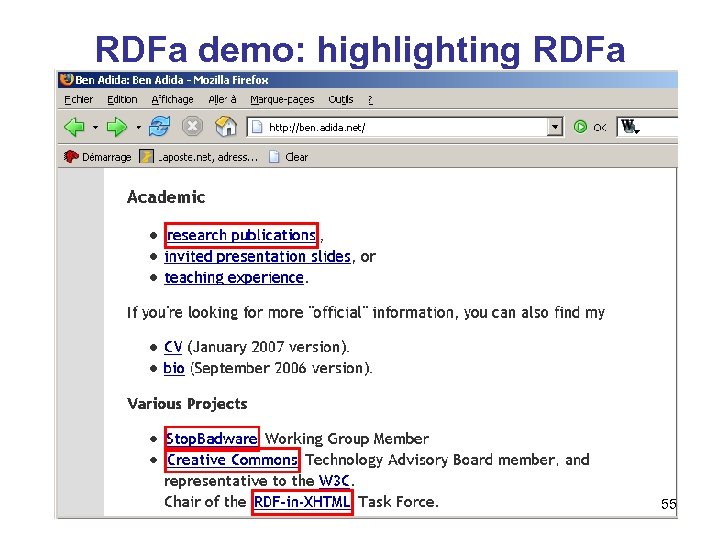Open the Outils menu
The height and width of the screenshot is (540, 720).
(x=341, y=99)
